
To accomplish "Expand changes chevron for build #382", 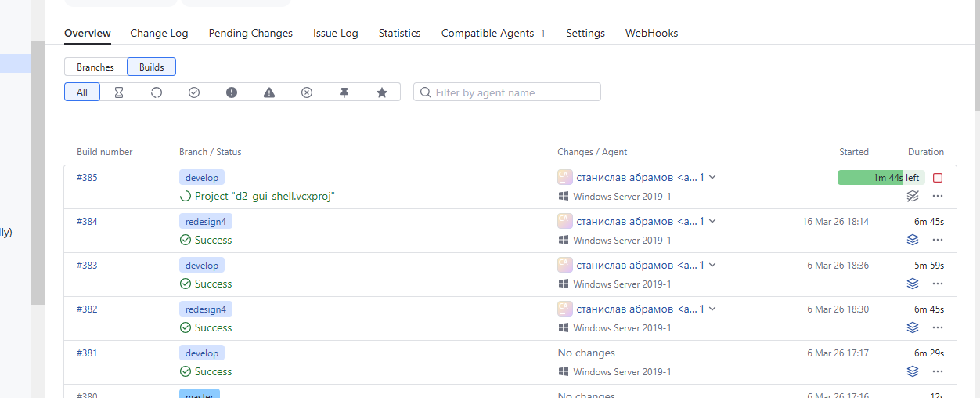I will 712,309.
